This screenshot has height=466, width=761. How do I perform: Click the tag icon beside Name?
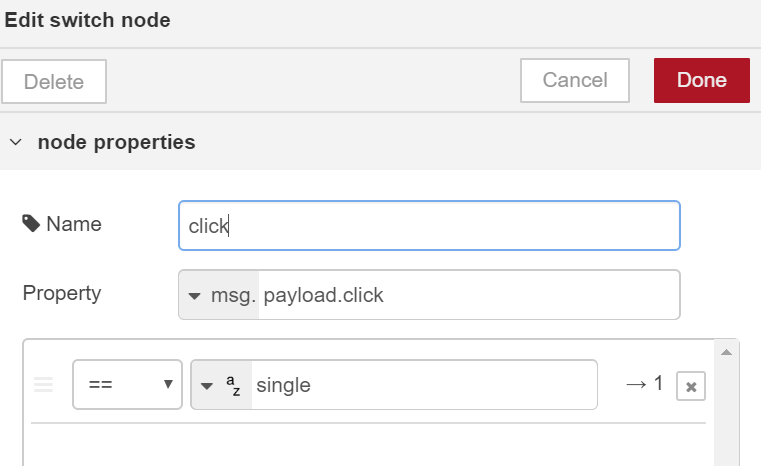click(31, 224)
